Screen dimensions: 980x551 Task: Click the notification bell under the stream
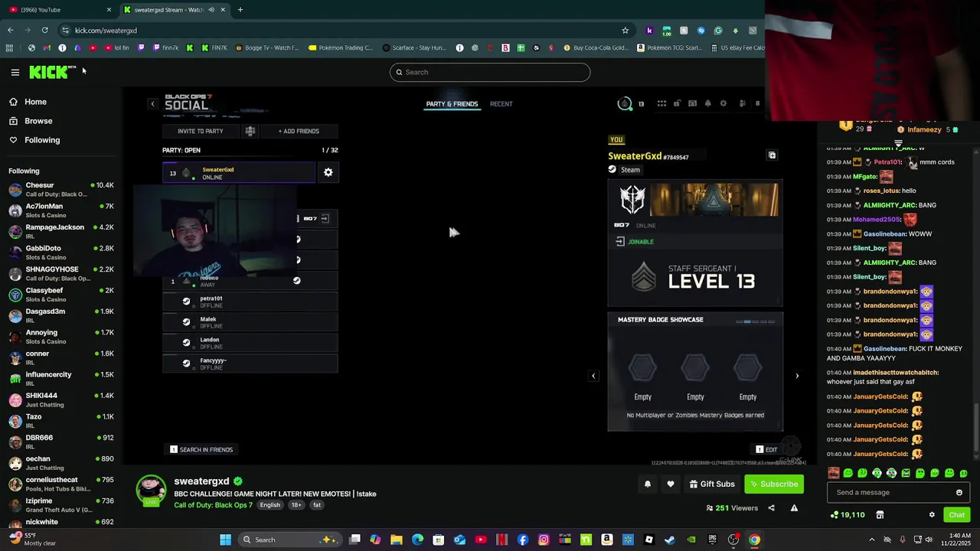pyautogui.click(x=648, y=484)
